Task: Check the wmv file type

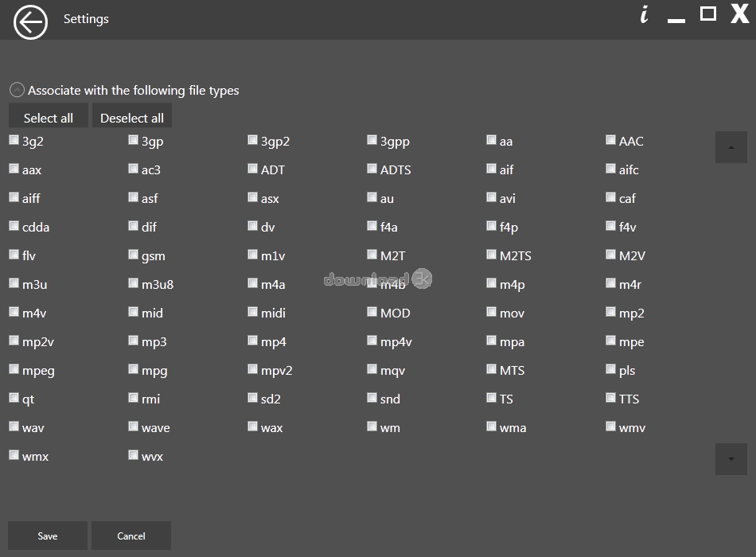Action: pyautogui.click(x=611, y=427)
